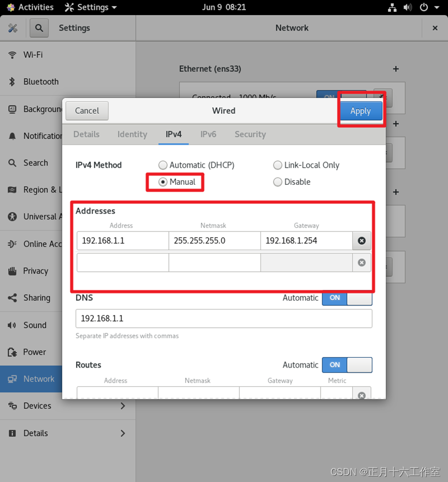
Task: Switch to the Identity tab
Action: point(132,134)
